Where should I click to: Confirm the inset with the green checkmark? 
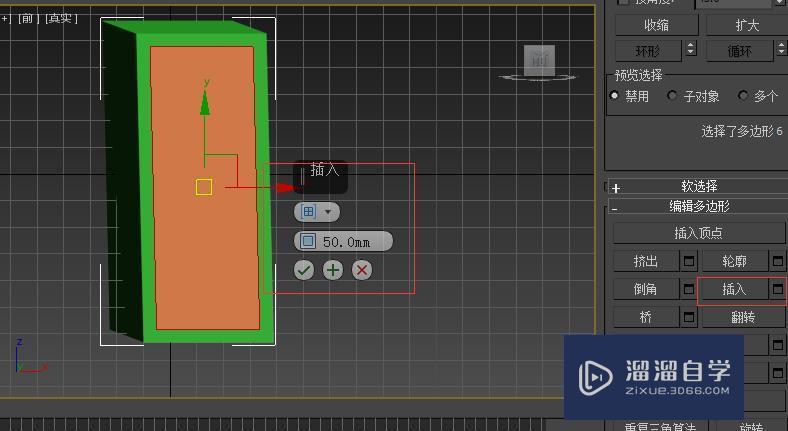(x=304, y=270)
